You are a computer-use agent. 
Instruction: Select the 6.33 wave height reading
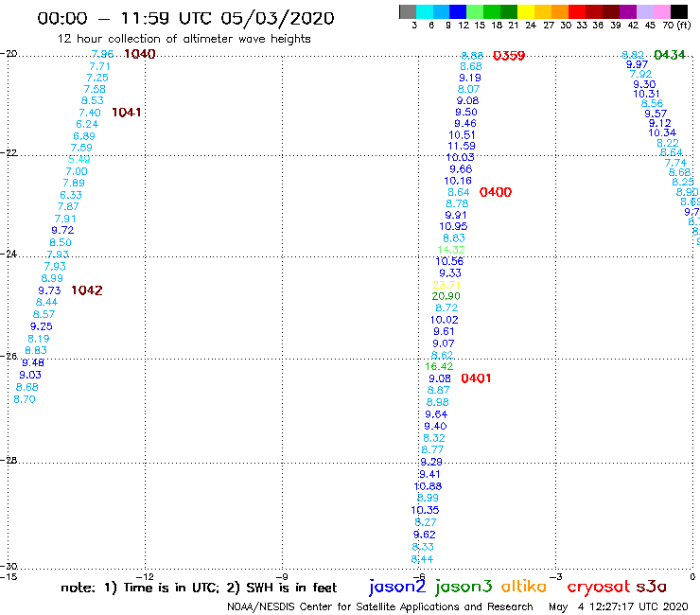(x=71, y=196)
